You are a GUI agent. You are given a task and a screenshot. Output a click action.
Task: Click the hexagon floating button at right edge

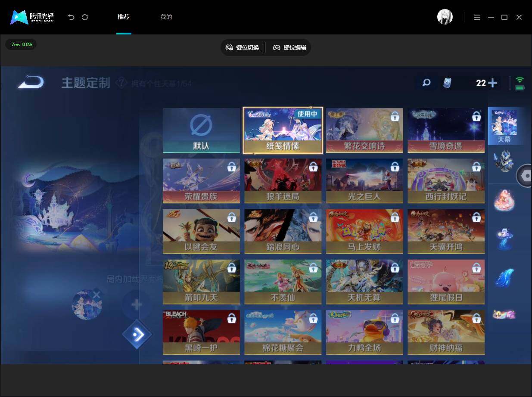pos(524,176)
